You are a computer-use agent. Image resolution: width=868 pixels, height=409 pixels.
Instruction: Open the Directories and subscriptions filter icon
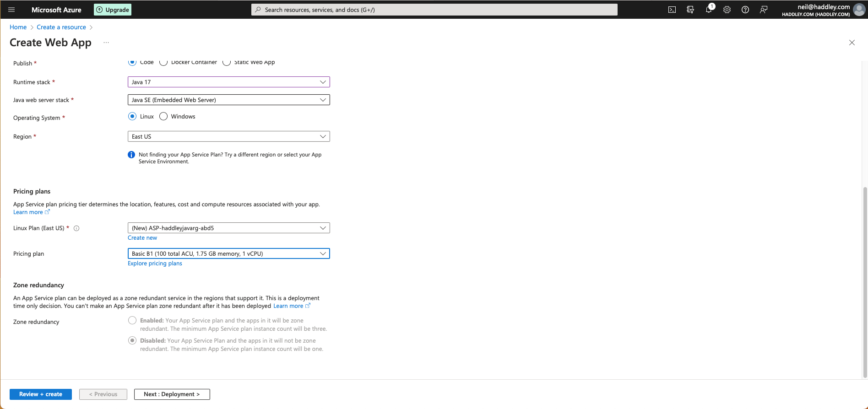pos(690,10)
